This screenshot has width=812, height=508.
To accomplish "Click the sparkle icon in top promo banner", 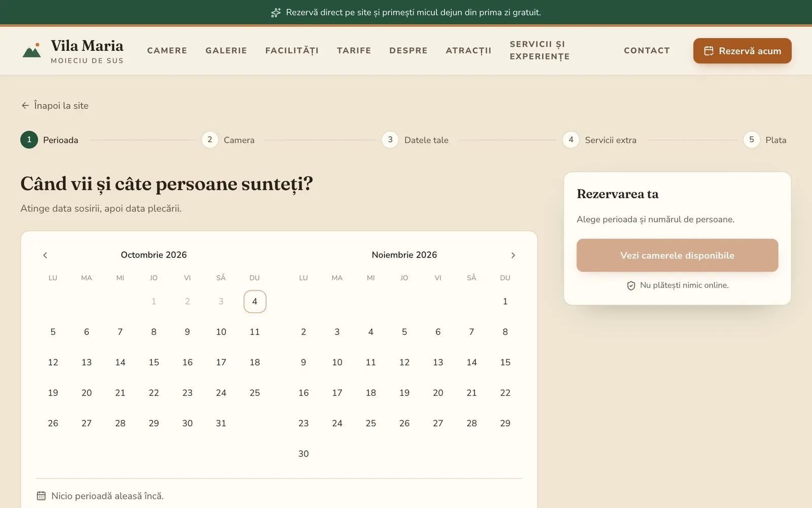I will (x=276, y=13).
